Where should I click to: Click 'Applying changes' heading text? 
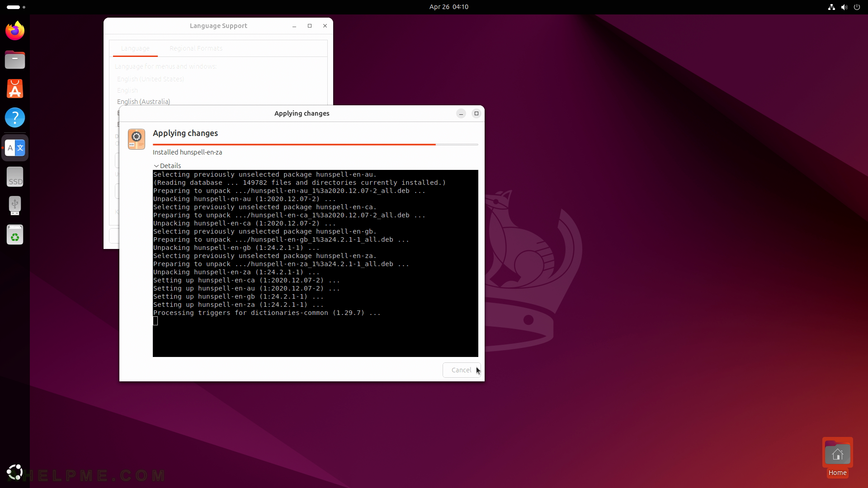click(185, 133)
